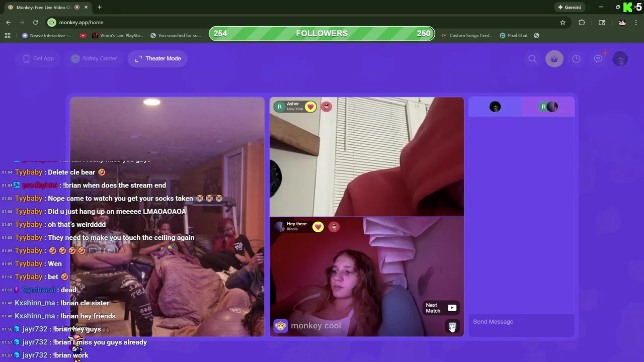Click chat message '!brian hey friends'
Screen dimensions: 644x362
click(x=88, y=316)
